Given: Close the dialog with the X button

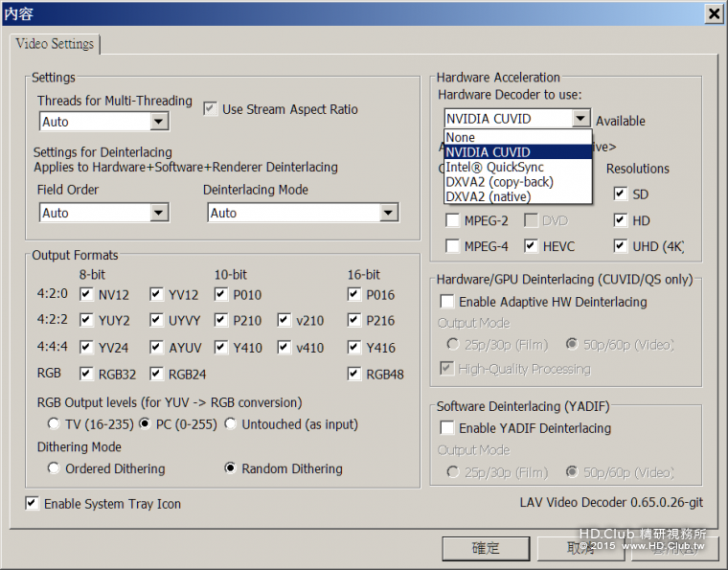Looking at the screenshot, I should tap(714, 13).
